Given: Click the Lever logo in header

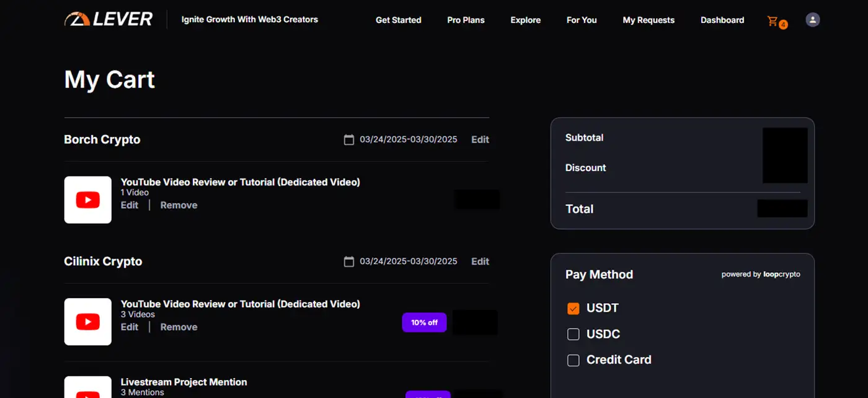Looking at the screenshot, I should pos(108,19).
